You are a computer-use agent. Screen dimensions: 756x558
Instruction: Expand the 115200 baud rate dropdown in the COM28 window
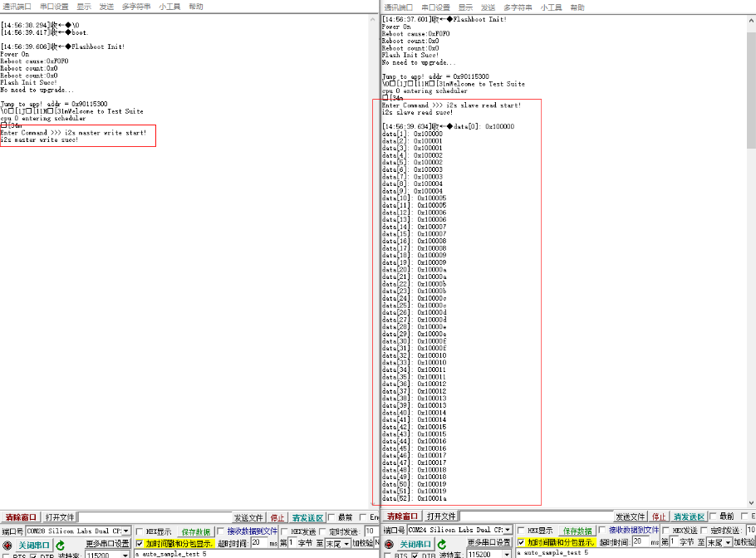[x=126, y=555]
